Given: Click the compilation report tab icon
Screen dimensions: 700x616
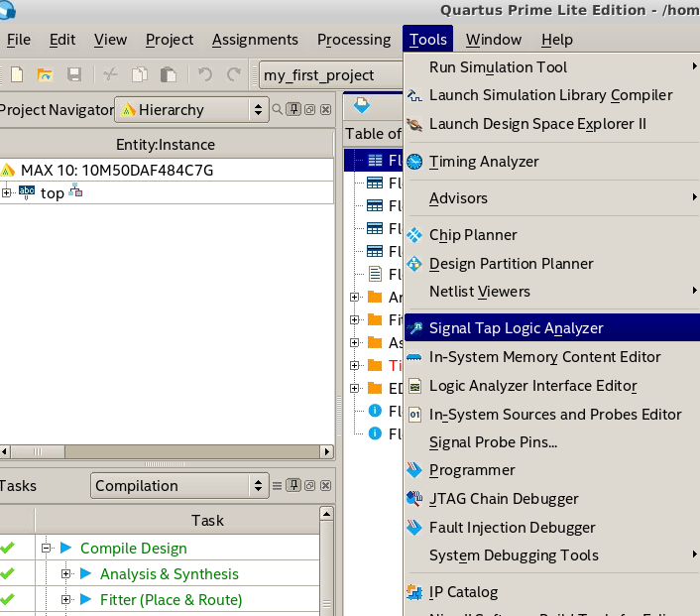Looking at the screenshot, I should click(362, 105).
